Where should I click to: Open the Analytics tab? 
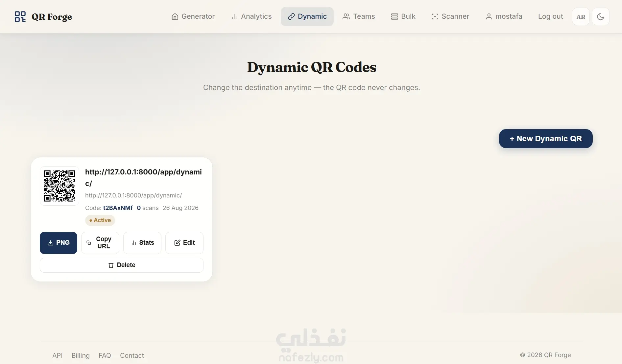251,16
